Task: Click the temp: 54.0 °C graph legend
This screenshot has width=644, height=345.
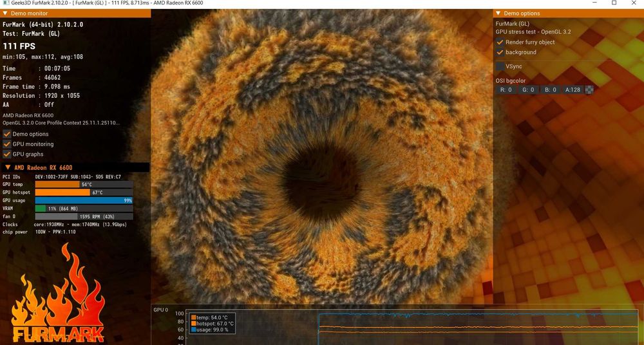Action: [209, 317]
